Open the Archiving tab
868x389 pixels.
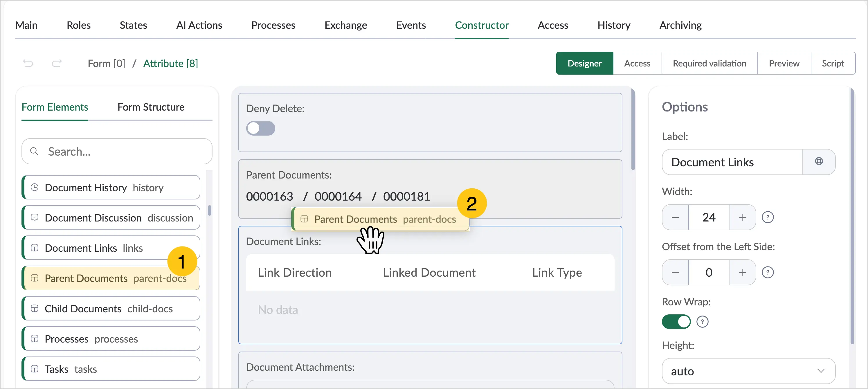tap(680, 25)
